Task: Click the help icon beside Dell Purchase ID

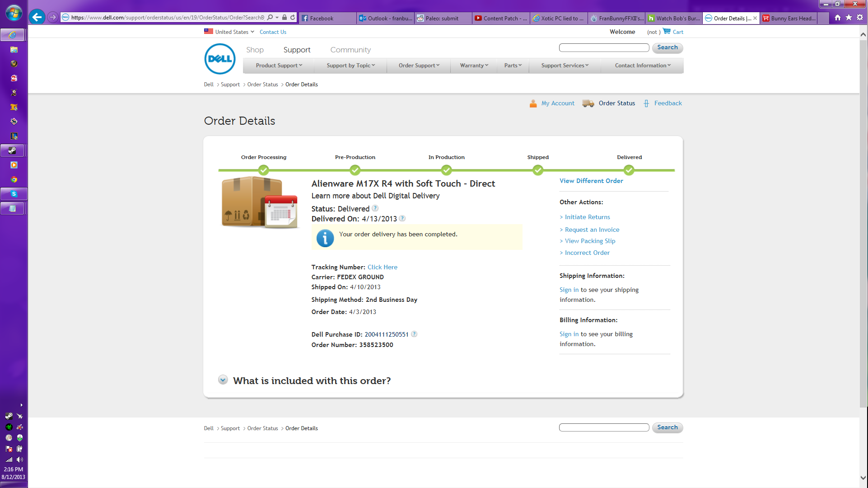Action: pyautogui.click(x=414, y=334)
